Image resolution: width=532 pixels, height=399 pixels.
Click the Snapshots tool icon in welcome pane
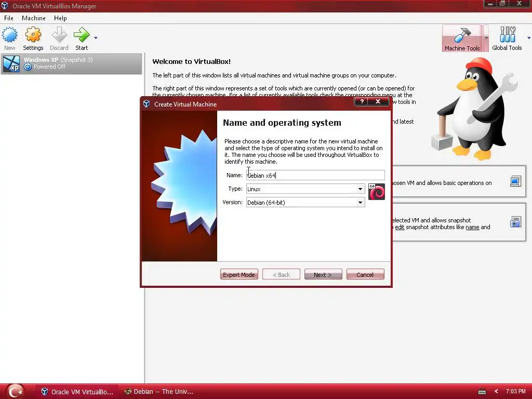515,222
